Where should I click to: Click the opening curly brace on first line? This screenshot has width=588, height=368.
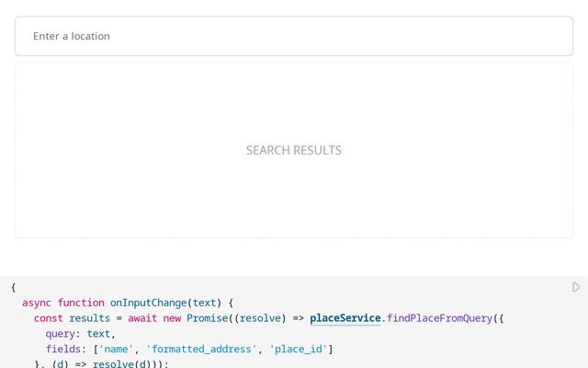pyautogui.click(x=14, y=287)
